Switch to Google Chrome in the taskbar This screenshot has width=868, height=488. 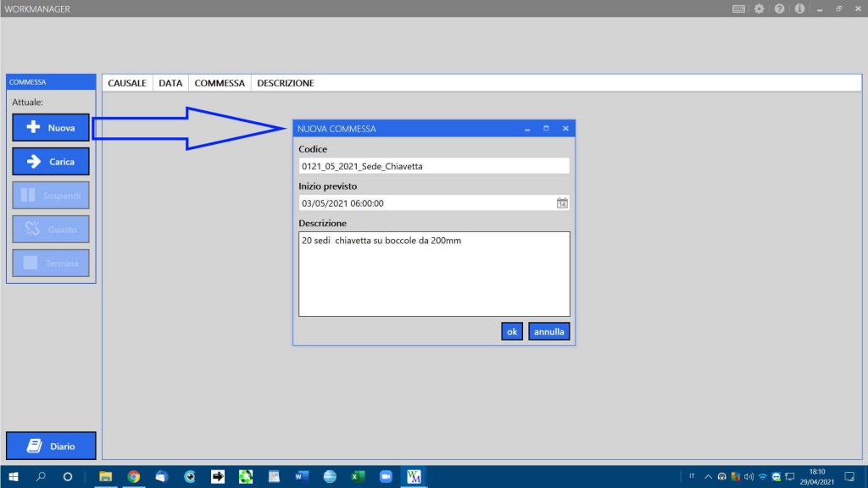(133, 476)
